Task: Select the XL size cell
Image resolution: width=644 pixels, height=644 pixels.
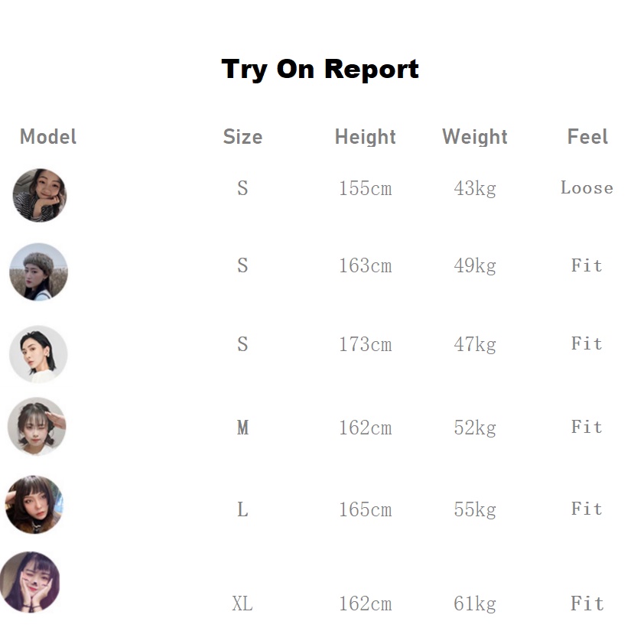Action: (242, 604)
